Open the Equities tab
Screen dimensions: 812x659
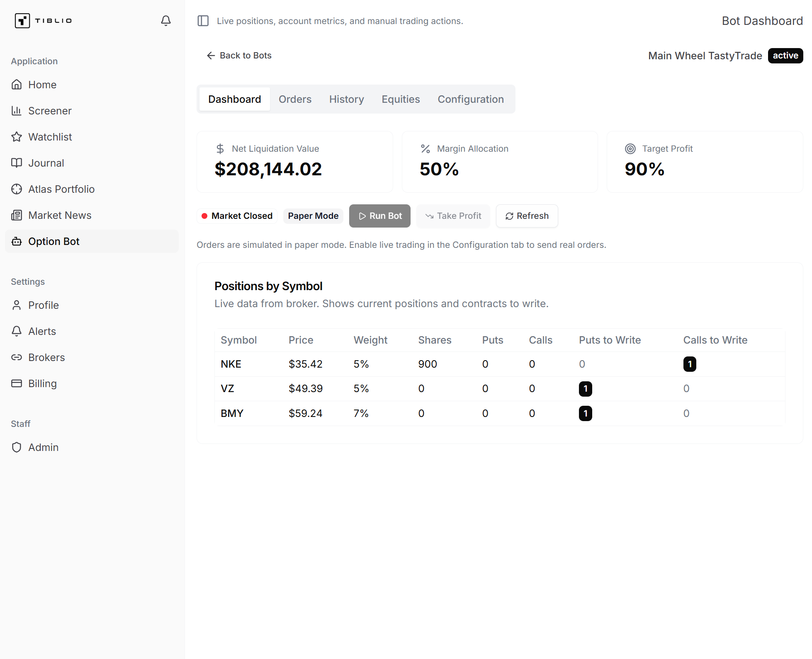401,99
